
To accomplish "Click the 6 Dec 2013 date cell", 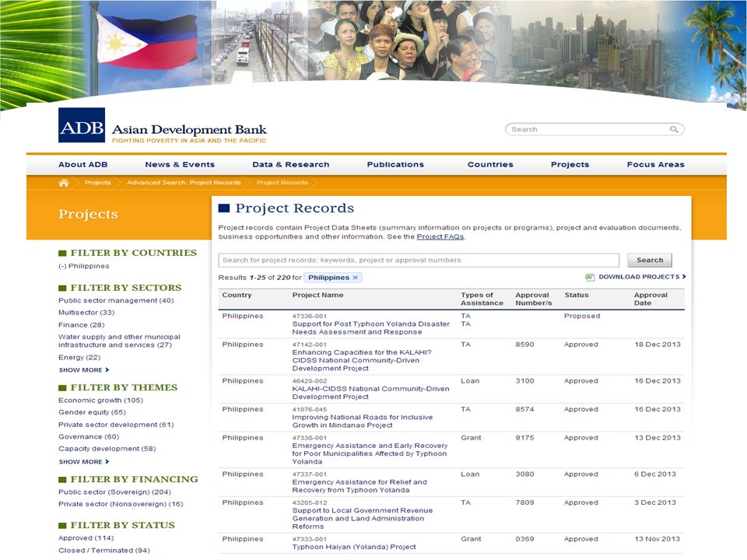I will pyautogui.click(x=655, y=474).
